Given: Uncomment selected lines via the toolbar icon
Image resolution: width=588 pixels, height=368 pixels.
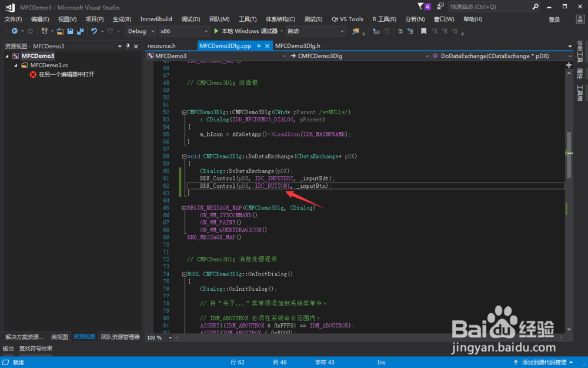Looking at the screenshot, I should 410,31.
